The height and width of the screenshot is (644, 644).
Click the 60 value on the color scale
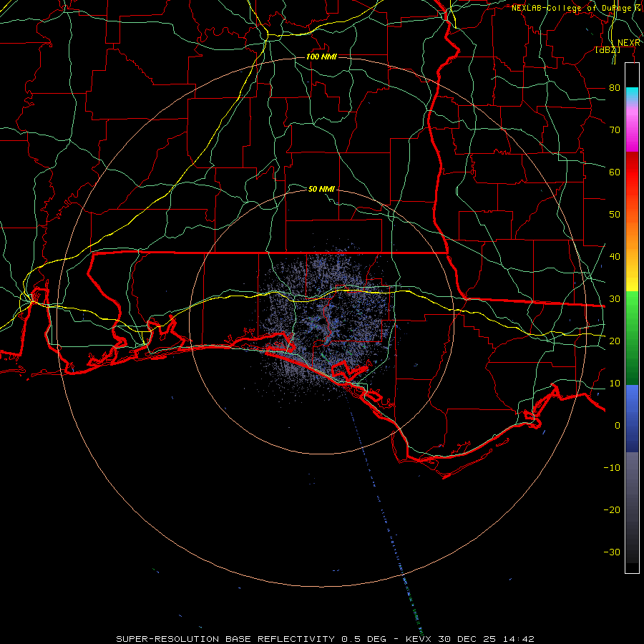615,172
